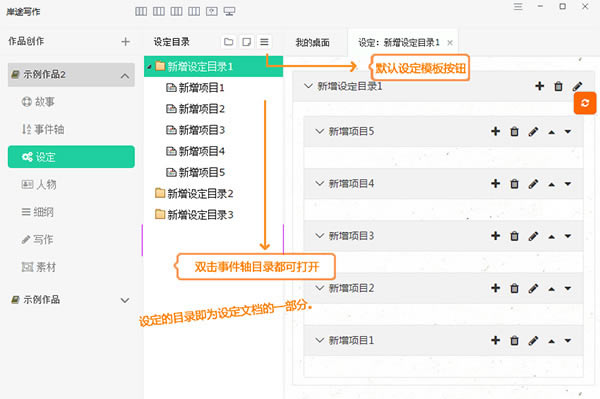Collapse 新增设定目录1 tree node triangle

click(x=149, y=67)
